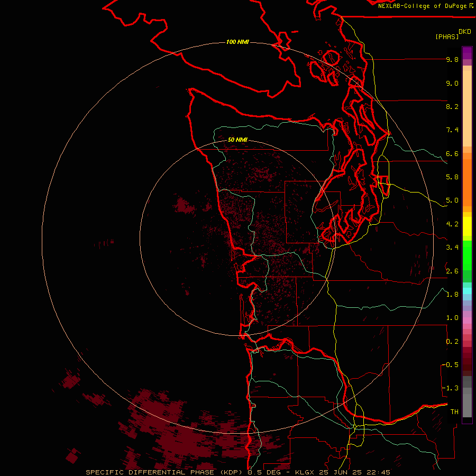The image size is (476, 476).
Task: Click the purple top segment of color bar
Action: click(x=467, y=53)
